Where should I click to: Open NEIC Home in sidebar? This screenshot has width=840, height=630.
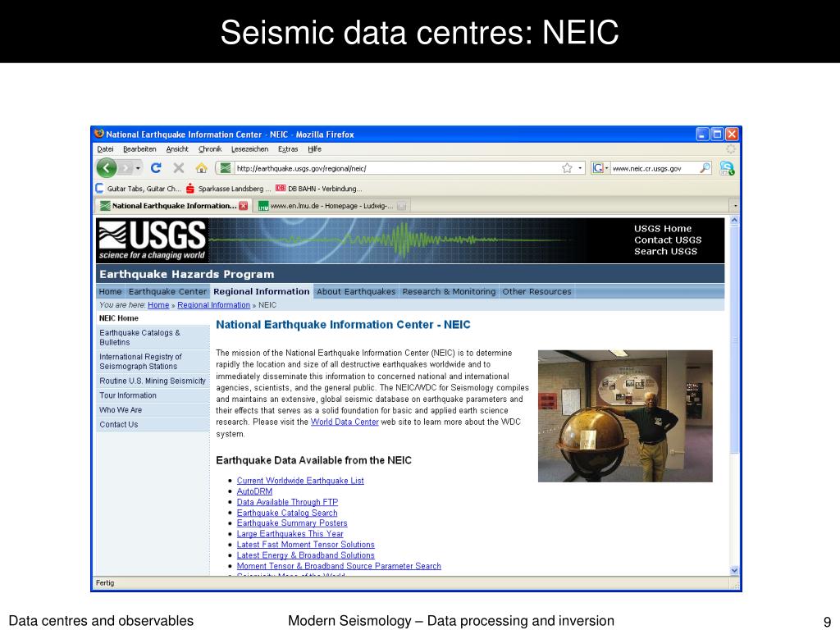[119, 318]
